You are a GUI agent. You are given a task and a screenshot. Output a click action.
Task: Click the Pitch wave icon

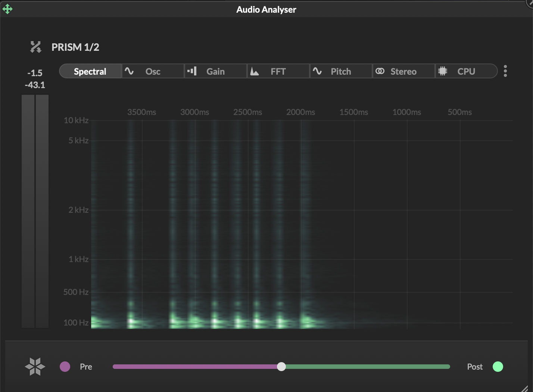click(x=317, y=71)
